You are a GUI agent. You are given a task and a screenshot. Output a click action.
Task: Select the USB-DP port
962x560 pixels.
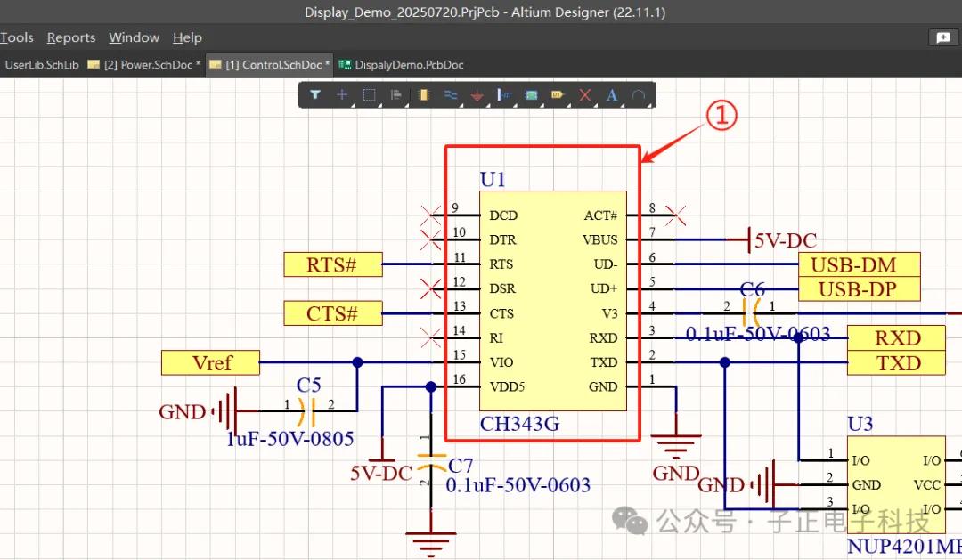coord(859,288)
